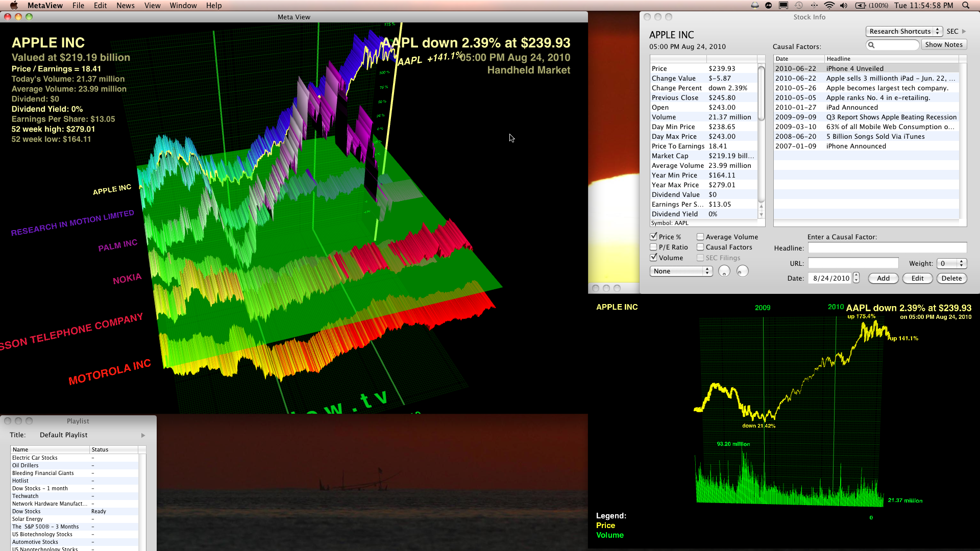Select the Apple becomes largest tech company row

[866, 88]
